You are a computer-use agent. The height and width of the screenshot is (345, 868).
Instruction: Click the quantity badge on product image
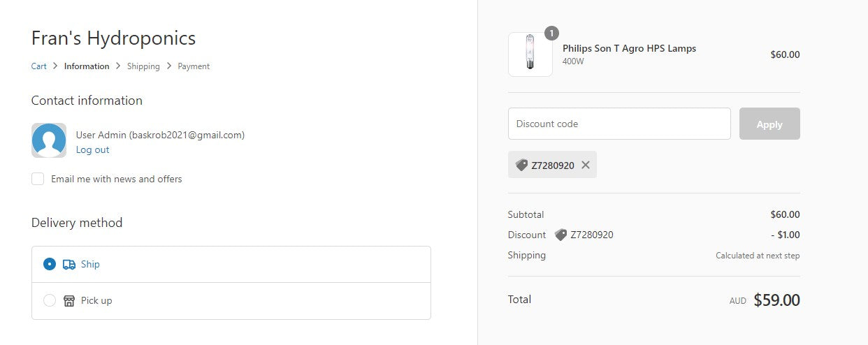(x=551, y=34)
